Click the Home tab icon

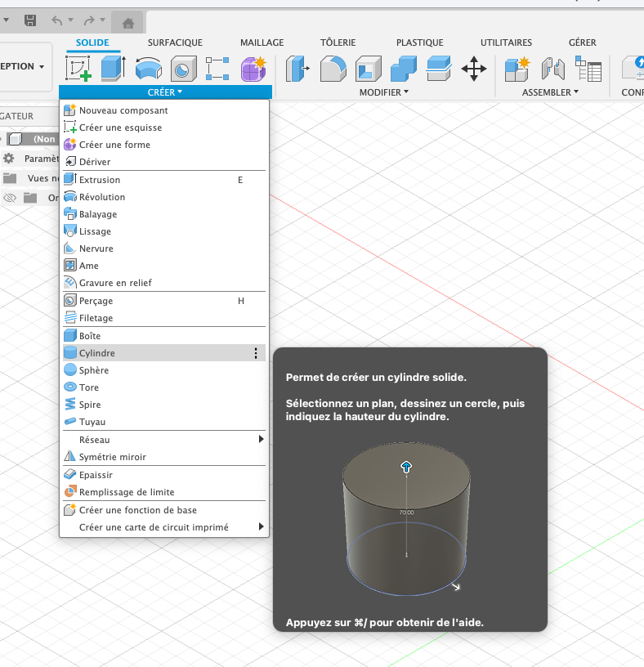(127, 22)
